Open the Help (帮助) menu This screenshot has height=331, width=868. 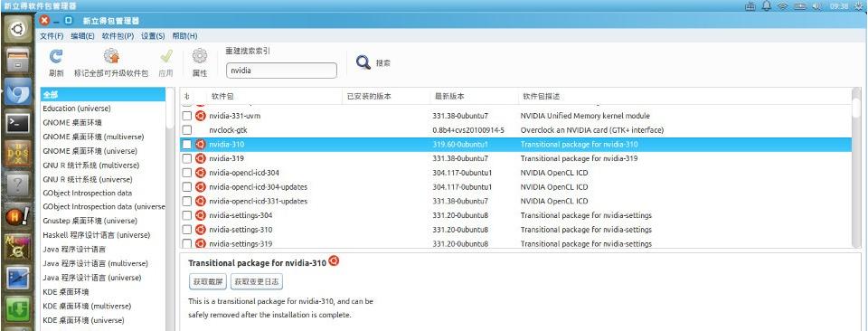tap(184, 36)
